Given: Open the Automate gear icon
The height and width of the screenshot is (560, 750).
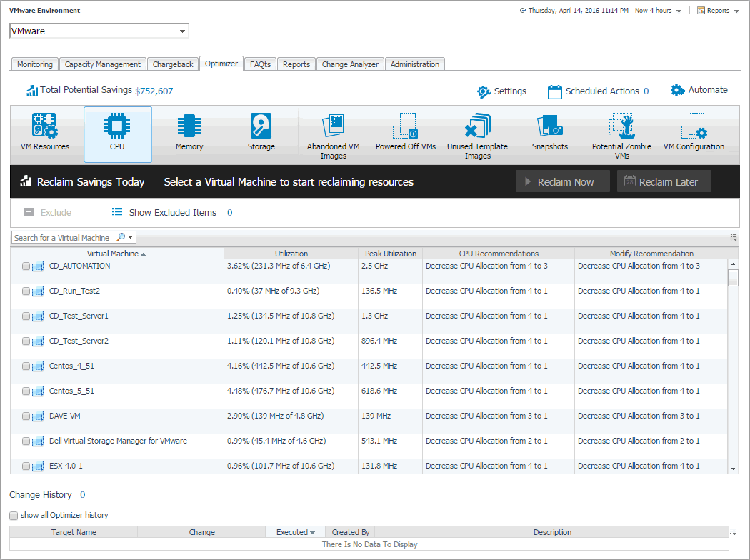Looking at the screenshot, I should click(677, 90).
